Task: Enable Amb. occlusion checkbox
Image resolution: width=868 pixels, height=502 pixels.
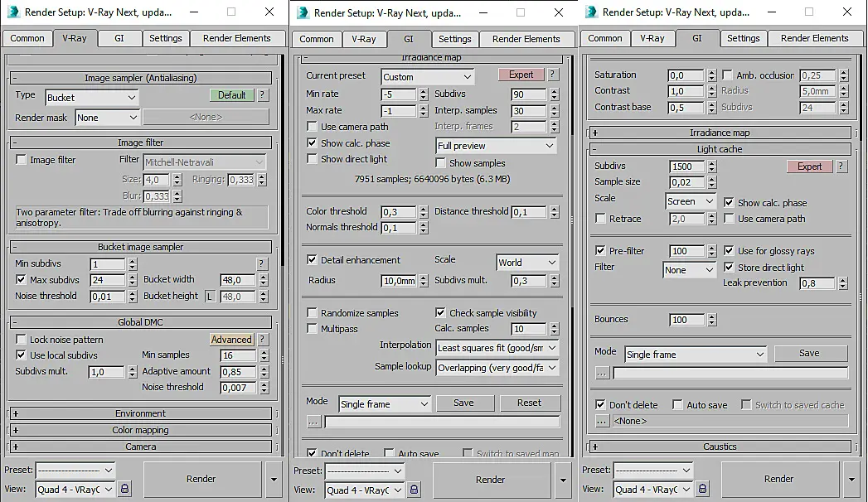Action: click(727, 75)
